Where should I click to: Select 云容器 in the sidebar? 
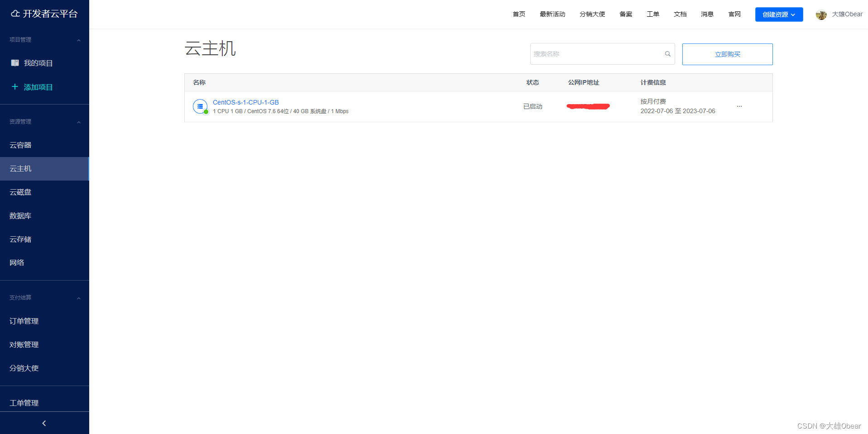(20, 145)
